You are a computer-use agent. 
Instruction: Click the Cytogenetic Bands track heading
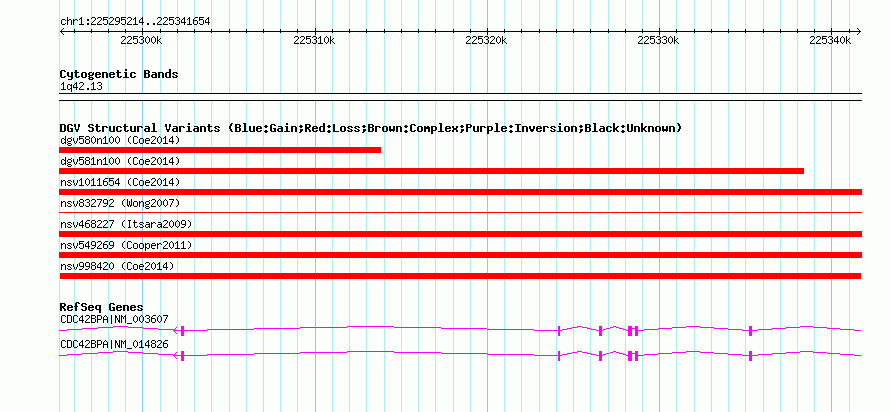(119, 74)
